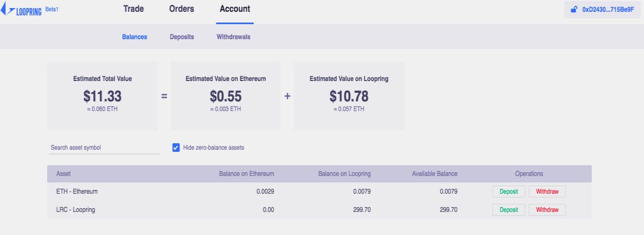Viewport: 644px width, 235px height.
Task: Select the ETH - Ethereum asset row
Action: coord(319,192)
